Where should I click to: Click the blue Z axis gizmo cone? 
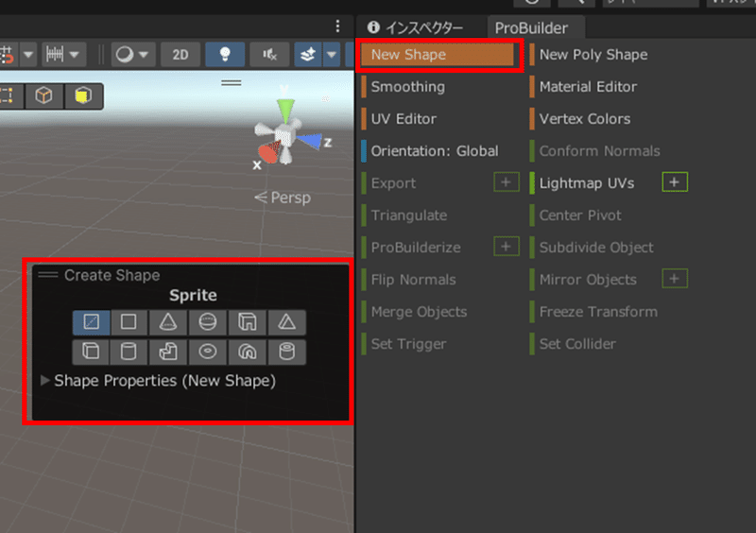[309, 142]
